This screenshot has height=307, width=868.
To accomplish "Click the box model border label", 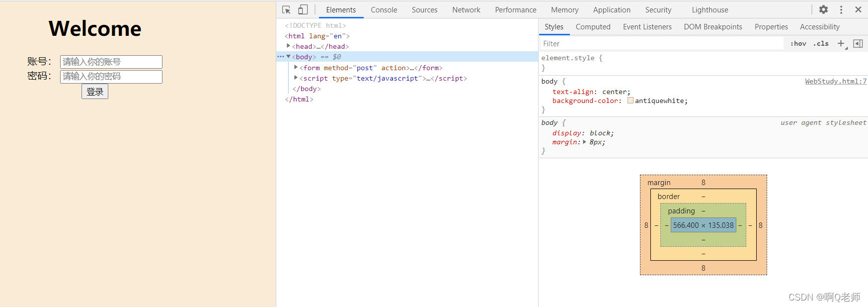I will (x=669, y=197).
